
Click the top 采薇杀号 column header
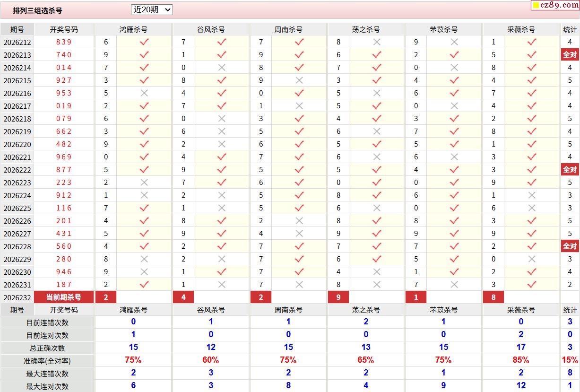pyautogui.click(x=521, y=29)
